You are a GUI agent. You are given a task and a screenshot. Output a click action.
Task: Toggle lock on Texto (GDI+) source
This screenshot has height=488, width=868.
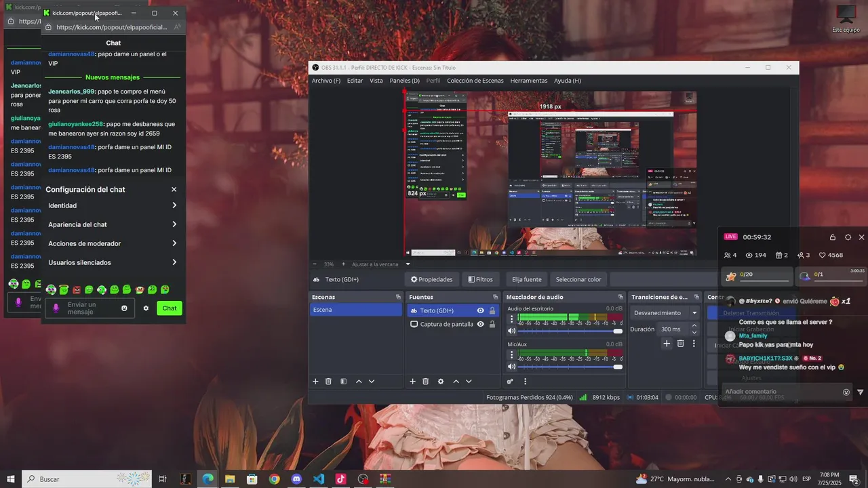coord(492,310)
